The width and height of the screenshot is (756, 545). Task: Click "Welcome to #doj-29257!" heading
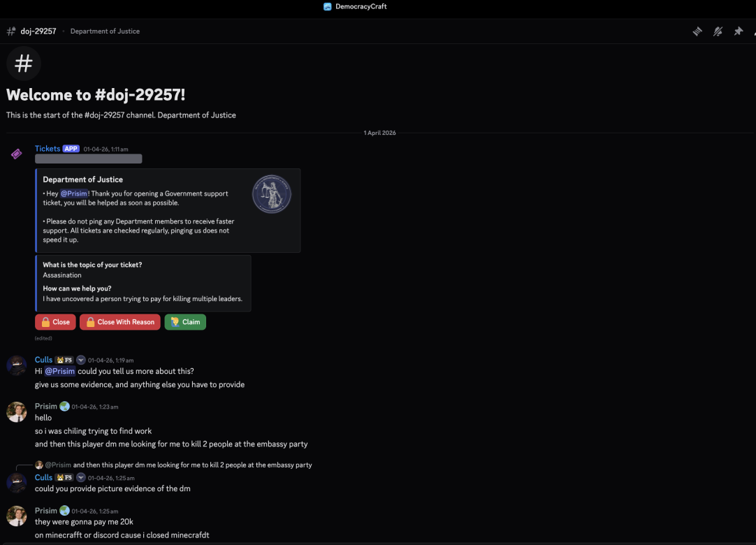pyautogui.click(x=96, y=95)
